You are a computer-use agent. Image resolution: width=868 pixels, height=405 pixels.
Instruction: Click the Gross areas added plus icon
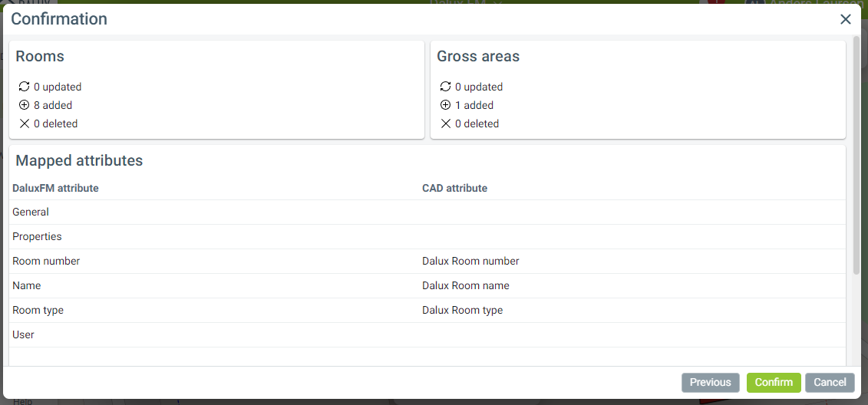point(445,105)
